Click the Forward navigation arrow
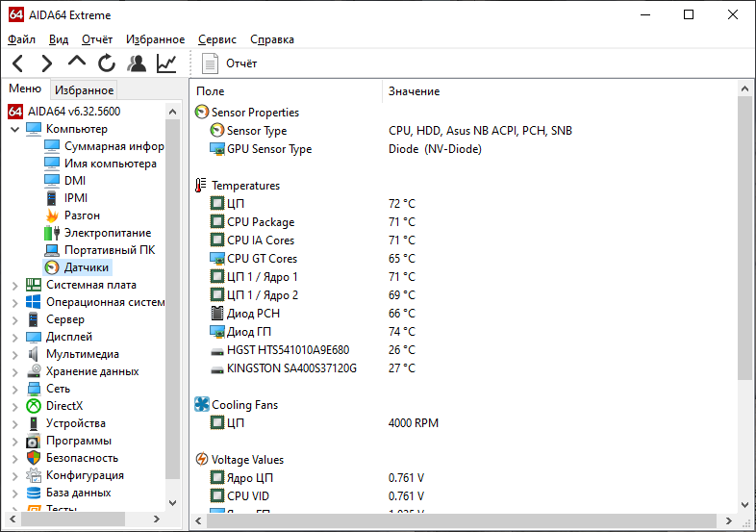This screenshot has height=532, width=756. coord(47,63)
